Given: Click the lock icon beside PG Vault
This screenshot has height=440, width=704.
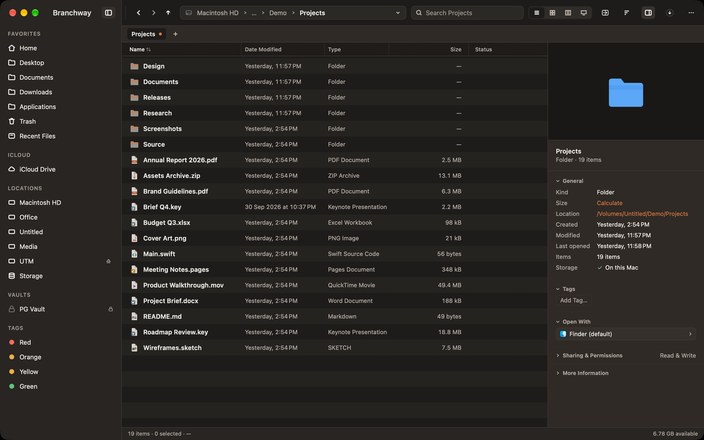Looking at the screenshot, I should [110, 309].
